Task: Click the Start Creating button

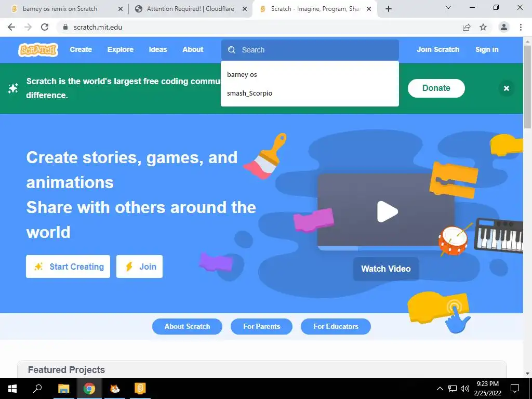Action: (68, 267)
